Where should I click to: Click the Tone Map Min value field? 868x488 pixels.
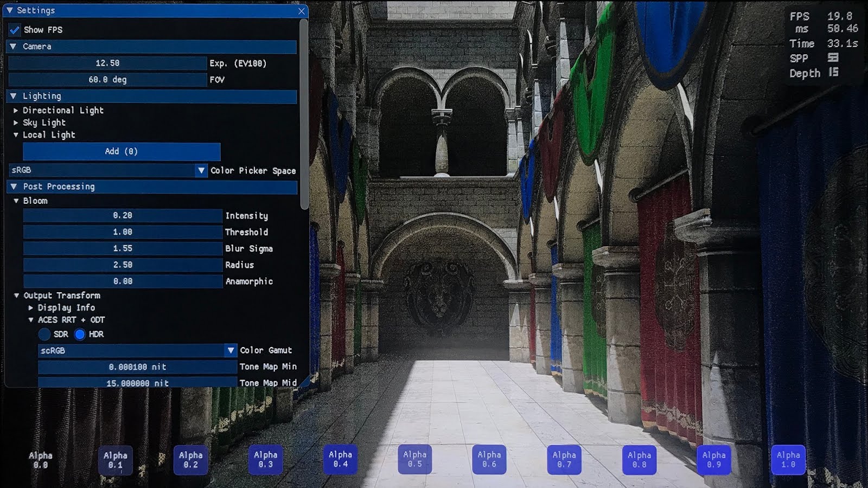pyautogui.click(x=137, y=367)
